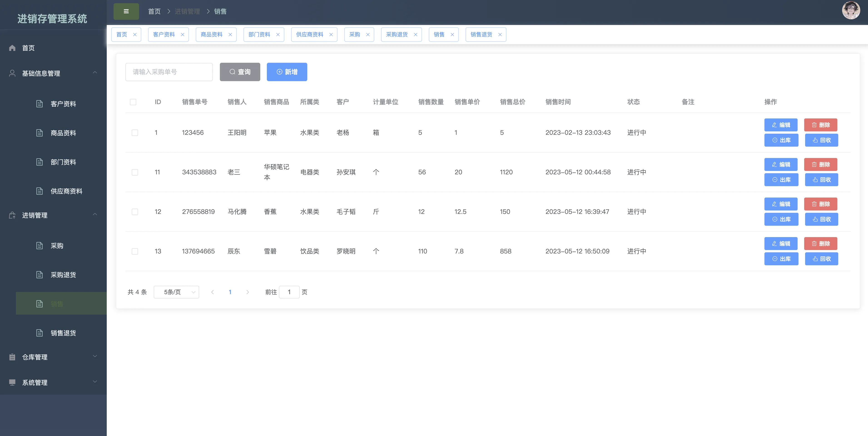Click the home icon beside 首页 in sidebar

point(12,48)
